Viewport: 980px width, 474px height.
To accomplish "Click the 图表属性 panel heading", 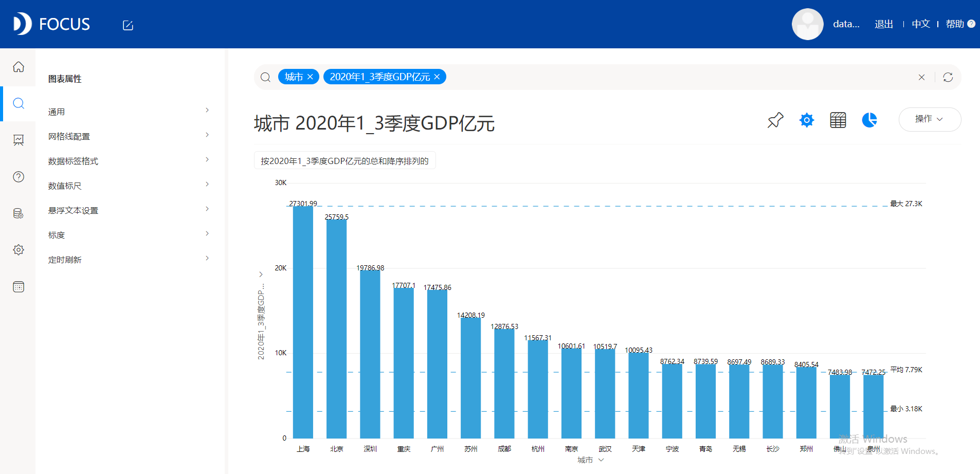I will pyautogui.click(x=65, y=79).
